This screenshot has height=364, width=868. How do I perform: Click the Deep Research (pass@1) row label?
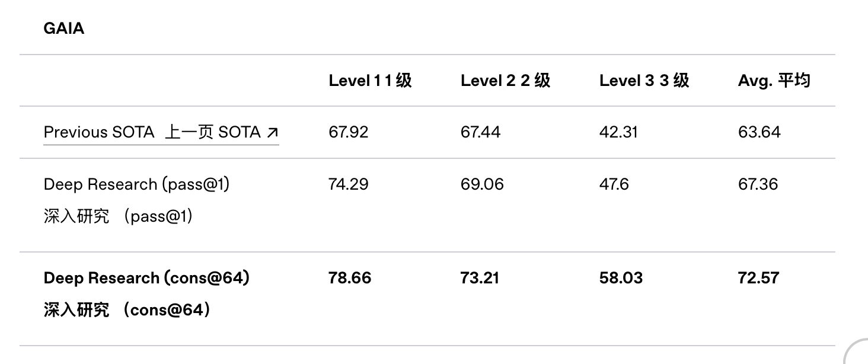coord(136,200)
